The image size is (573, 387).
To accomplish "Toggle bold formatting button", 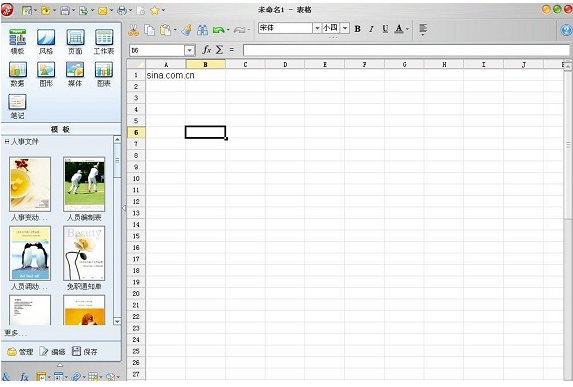I will click(357, 29).
